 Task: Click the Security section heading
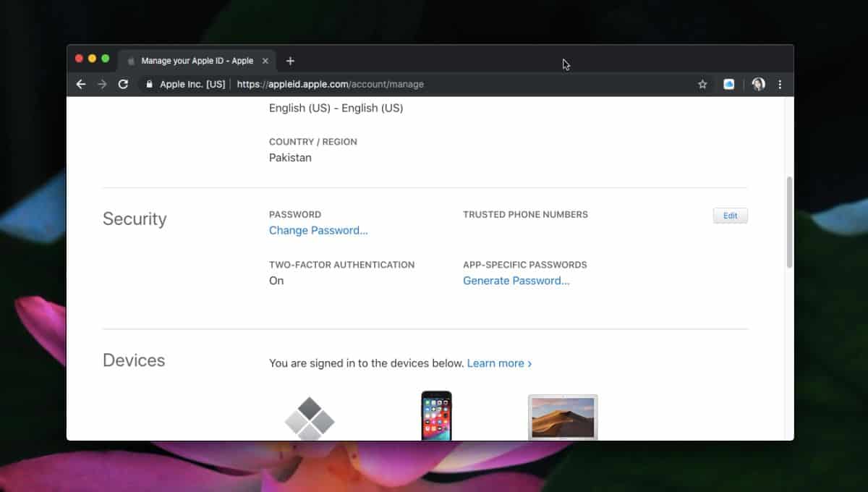pyautogui.click(x=135, y=219)
